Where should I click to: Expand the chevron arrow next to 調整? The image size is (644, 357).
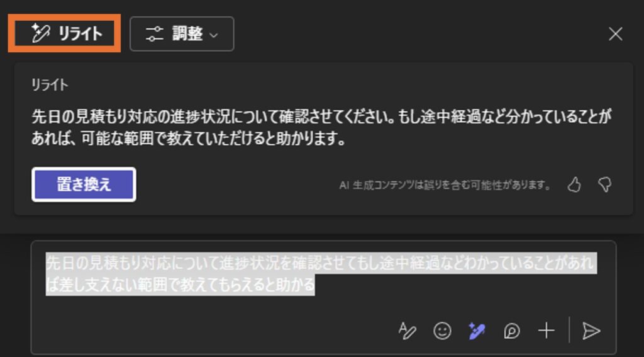(x=214, y=35)
